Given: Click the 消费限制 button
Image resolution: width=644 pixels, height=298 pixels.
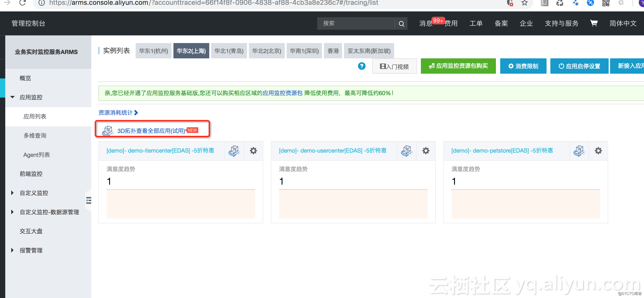Looking at the screenshot, I should click(523, 66).
